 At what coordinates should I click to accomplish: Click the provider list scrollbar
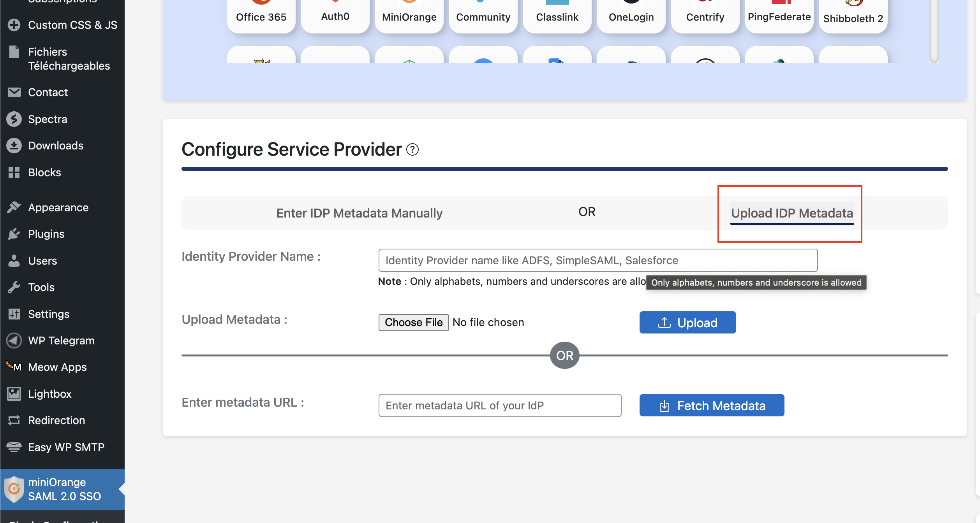click(934, 31)
